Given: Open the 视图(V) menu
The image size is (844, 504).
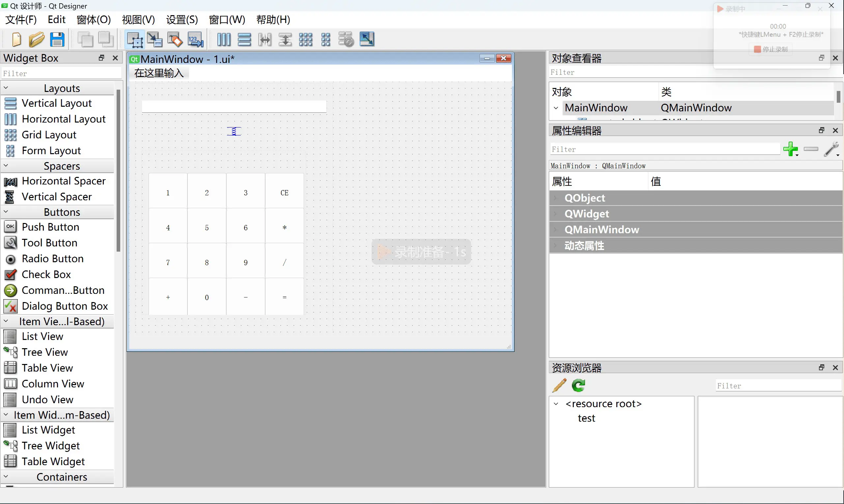Looking at the screenshot, I should tap(138, 20).
